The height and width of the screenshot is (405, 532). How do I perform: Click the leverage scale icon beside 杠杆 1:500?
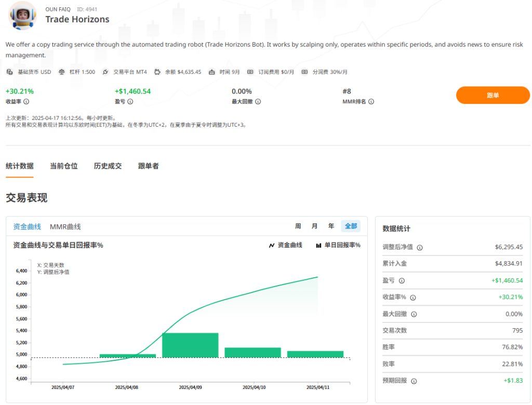point(62,72)
